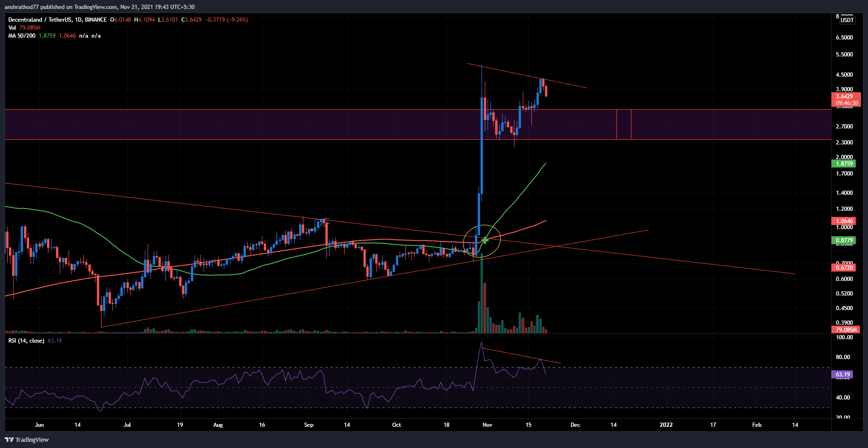Viewport: 868px width, 448px height.
Task: Click the published-by header text with anshrathod77
Action: click(99, 7)
